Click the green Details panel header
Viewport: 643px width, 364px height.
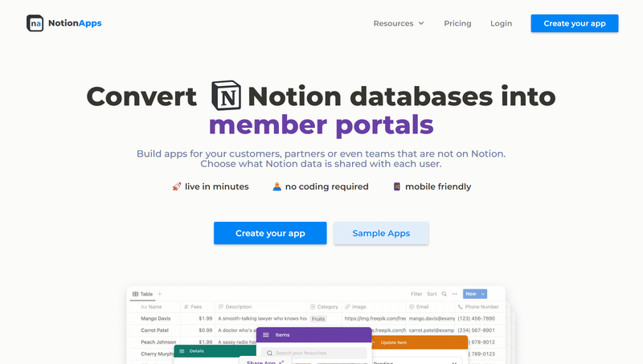click(215, 351)
